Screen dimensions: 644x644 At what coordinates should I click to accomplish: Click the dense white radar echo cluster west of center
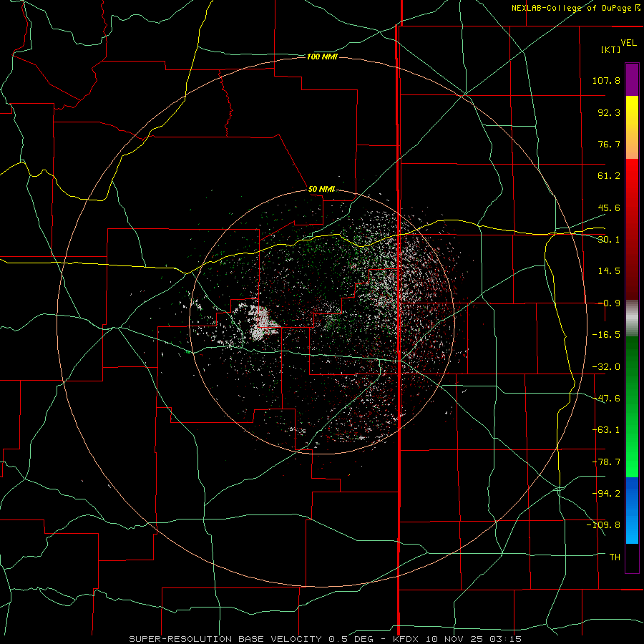[263, 323]
